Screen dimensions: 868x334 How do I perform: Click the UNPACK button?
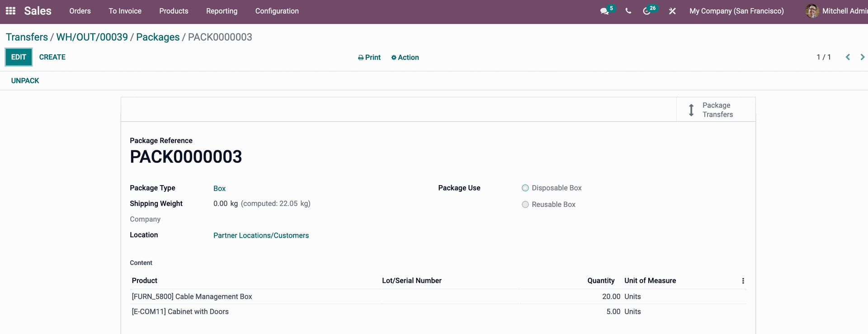tap(25, 81)
